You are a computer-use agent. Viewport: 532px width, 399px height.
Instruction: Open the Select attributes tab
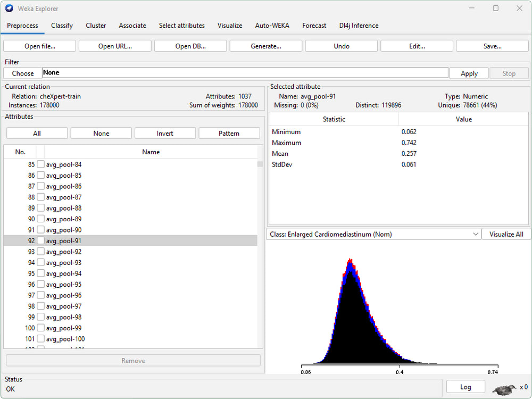click(182, 26)
